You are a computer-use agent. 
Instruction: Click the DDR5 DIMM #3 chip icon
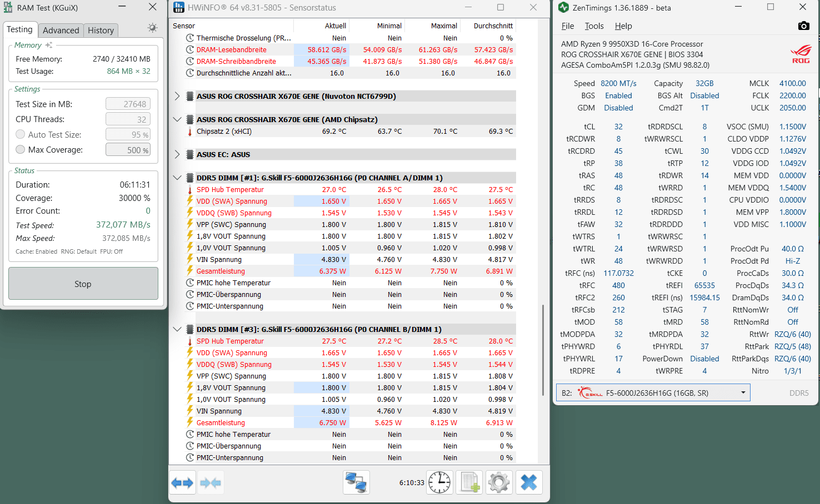pos(189,329)
